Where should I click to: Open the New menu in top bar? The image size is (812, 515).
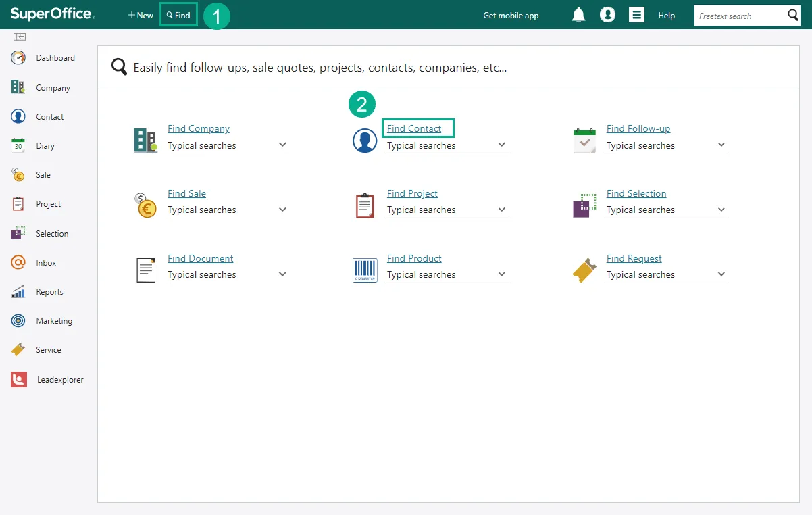pos(141,15)
